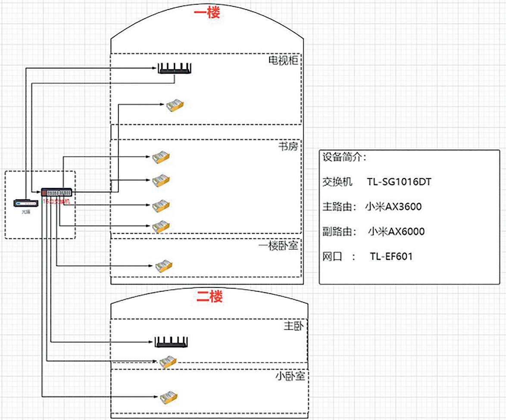Image resolution: width=506 pixels, height=420 pixels.
Task: Select the bottom network port in 书房
Action: 161,226
